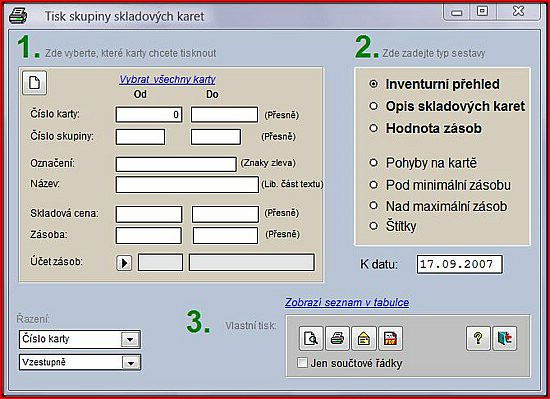This screenshot has height=399, width=550.
Task: Minimize the Tisk skupiny skladových karet window
Action: (x=457, y=12)
